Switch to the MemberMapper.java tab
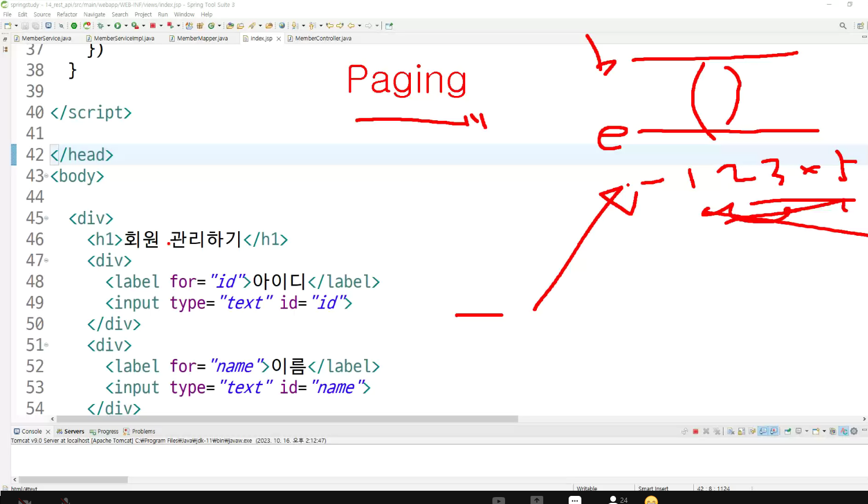868x504 pixels. (x=199, y=38)
